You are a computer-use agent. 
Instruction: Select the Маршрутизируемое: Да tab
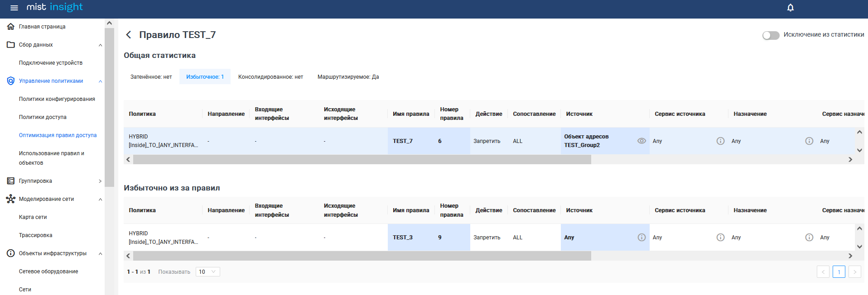348,77
